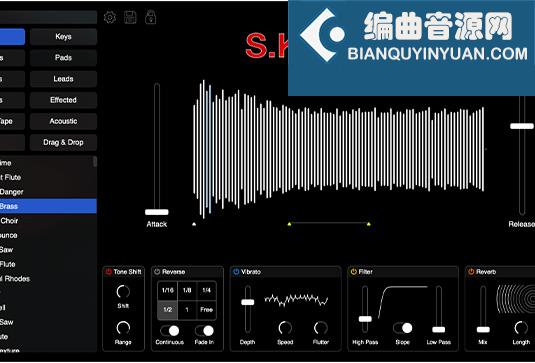Switch the Fade In toggle
This screenshot has height=363, width=535.
[x=204, y=331]
